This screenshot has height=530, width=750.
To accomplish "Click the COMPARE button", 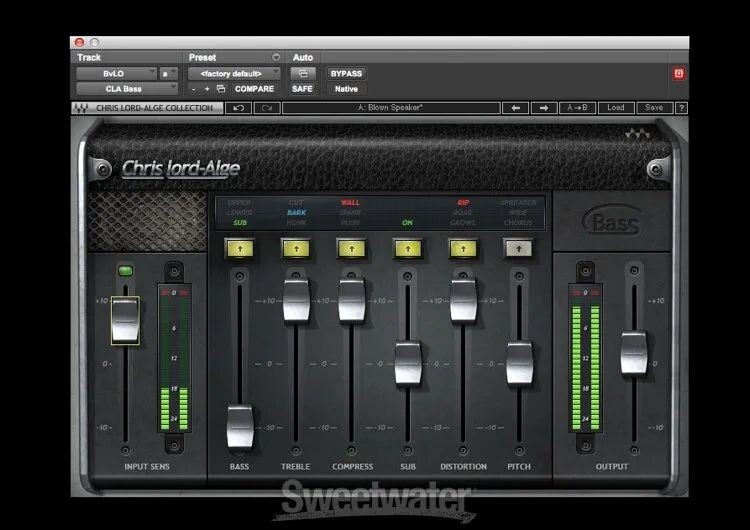I will click(256, 89).
